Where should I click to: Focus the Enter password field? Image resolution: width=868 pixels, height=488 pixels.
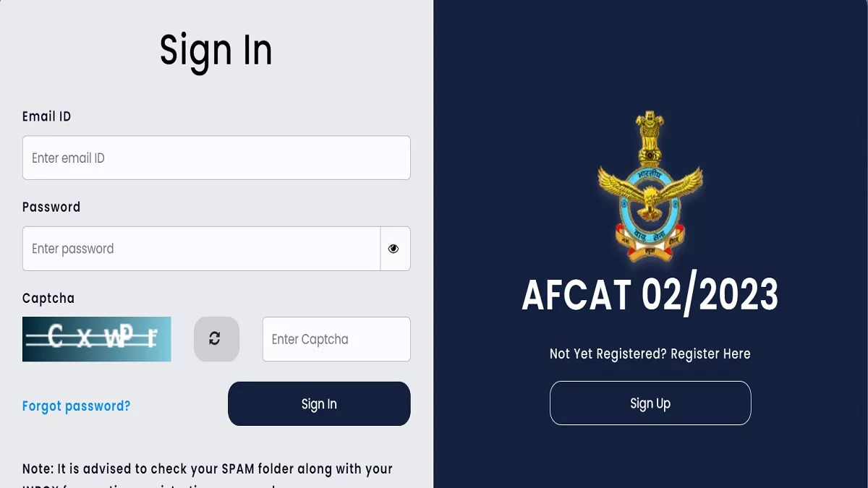coord(201,249)
